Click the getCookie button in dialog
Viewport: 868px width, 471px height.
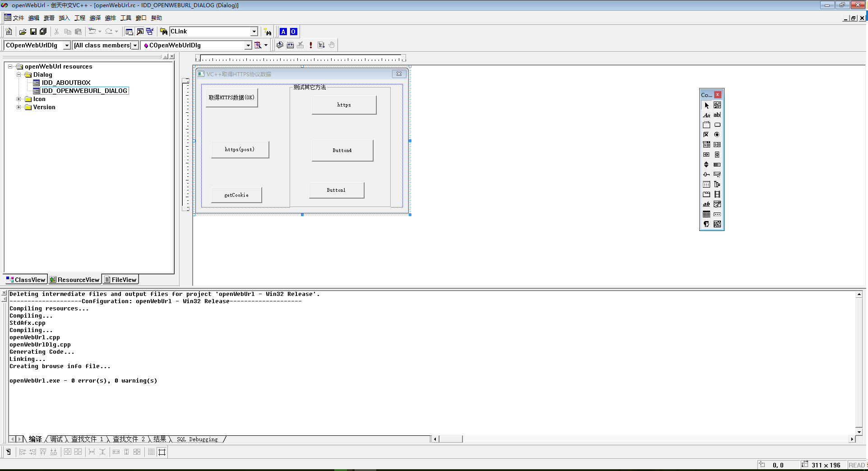coord(236,195)
